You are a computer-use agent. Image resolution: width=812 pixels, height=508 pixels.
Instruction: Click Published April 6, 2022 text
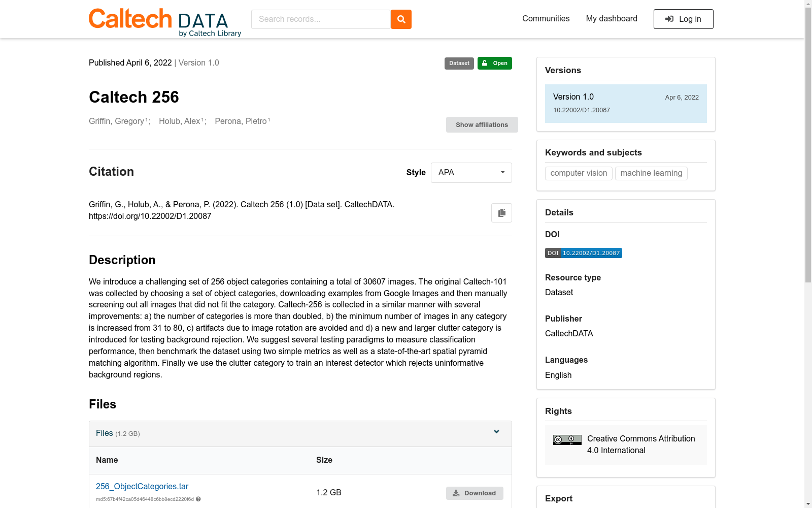(x=130, y=63)
